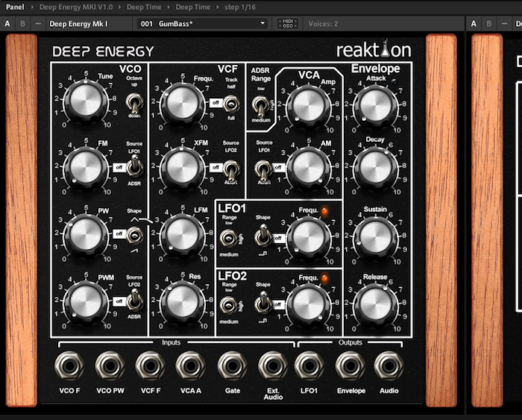Click the reaktion logo
522x420 pixels.
(x=374, y=49)
